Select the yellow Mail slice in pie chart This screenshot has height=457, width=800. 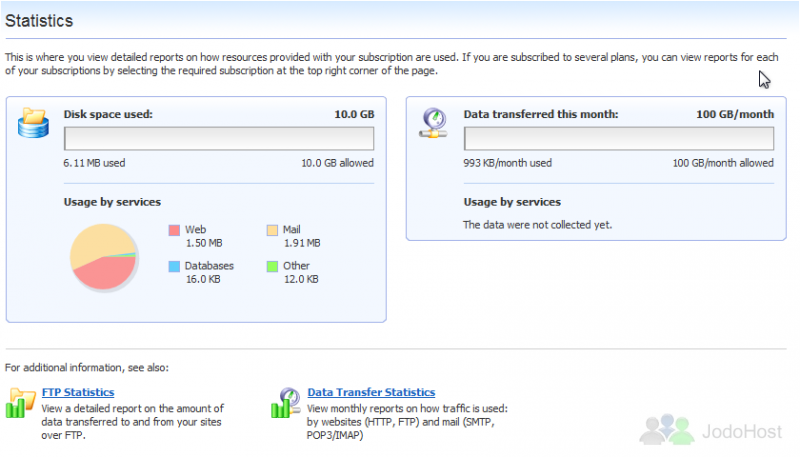[97, 241]
